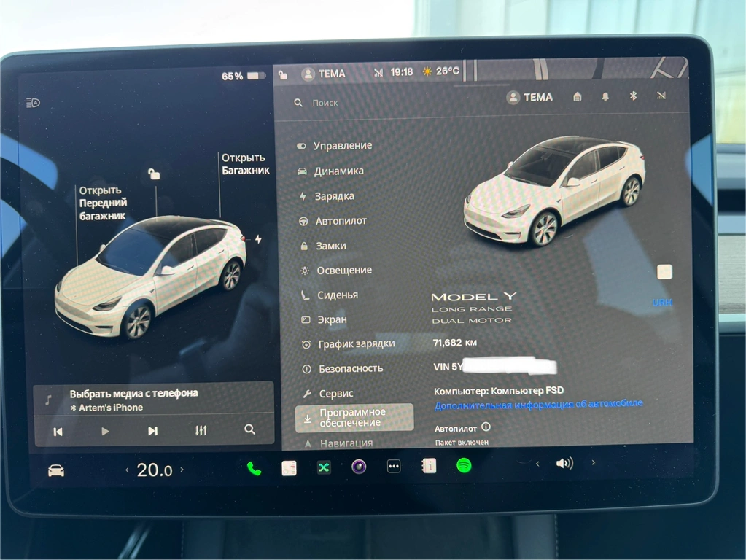Screen dimensions: 746x560
Task: Raise volume with the right chevron
Action: click(594, 462)
